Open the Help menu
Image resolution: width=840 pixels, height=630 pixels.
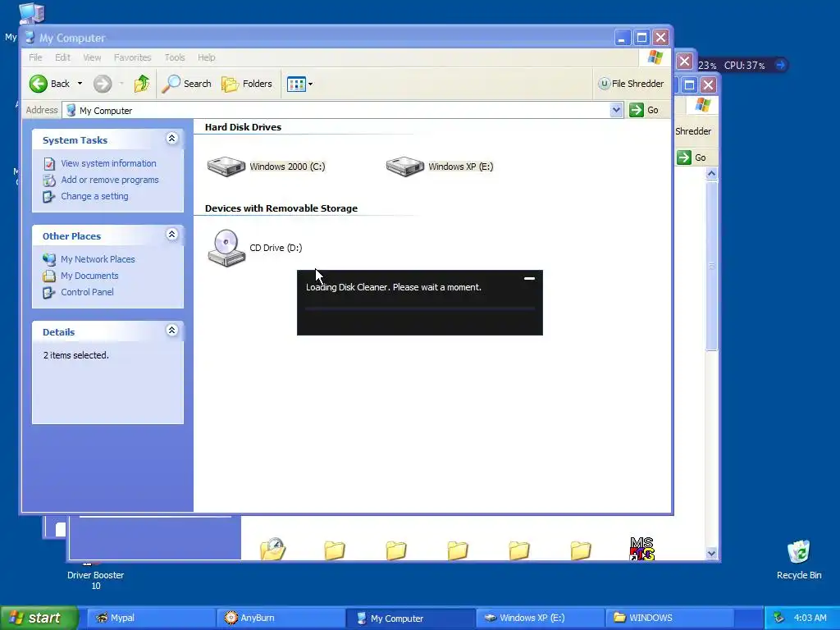pyautogui.click(x=206, y=57)
